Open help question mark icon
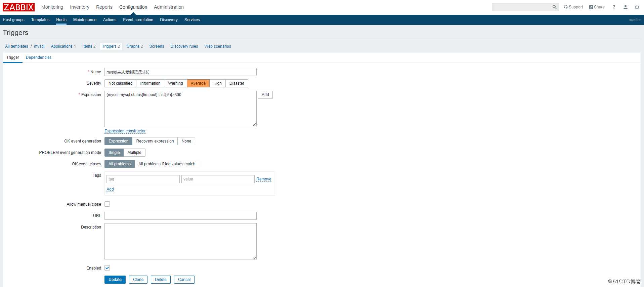Image resolution: width=644 pixels, height=287 pixels. pyautogui.click(x=614, y=7)
